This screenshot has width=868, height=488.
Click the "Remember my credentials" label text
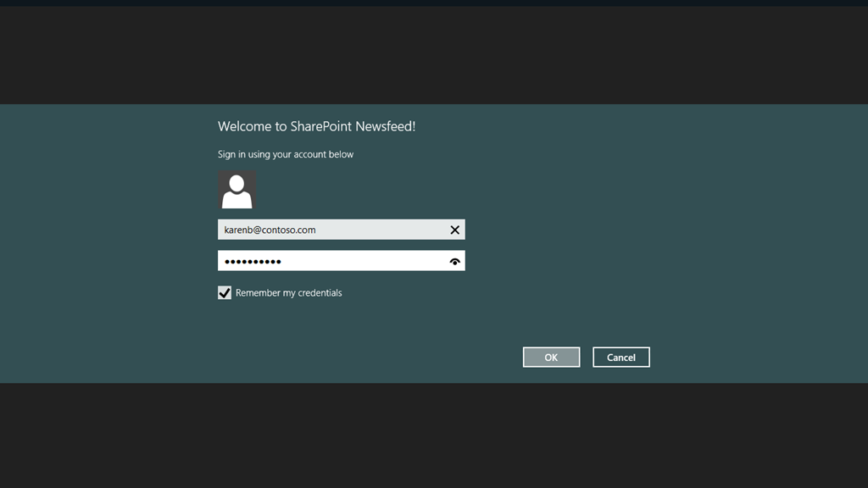pyautogui.click(x=288, y=293)
